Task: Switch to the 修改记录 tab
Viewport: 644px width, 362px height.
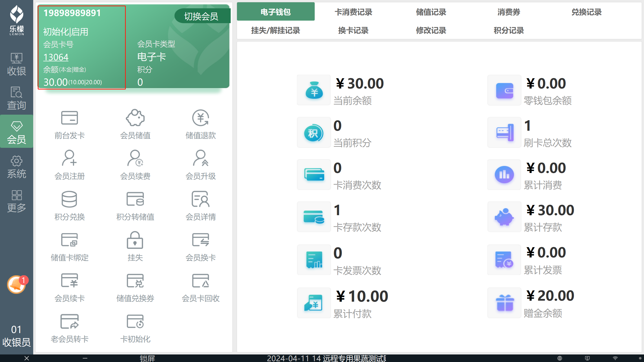Action: point(431,30)
